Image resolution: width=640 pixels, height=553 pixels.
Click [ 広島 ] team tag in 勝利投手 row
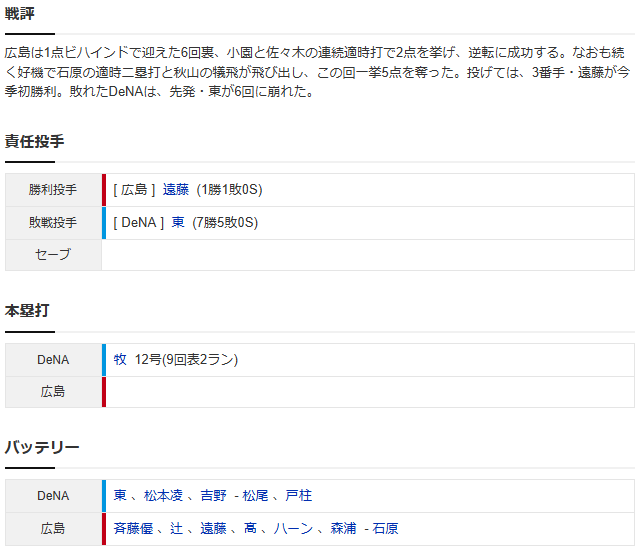coord(134,190)
